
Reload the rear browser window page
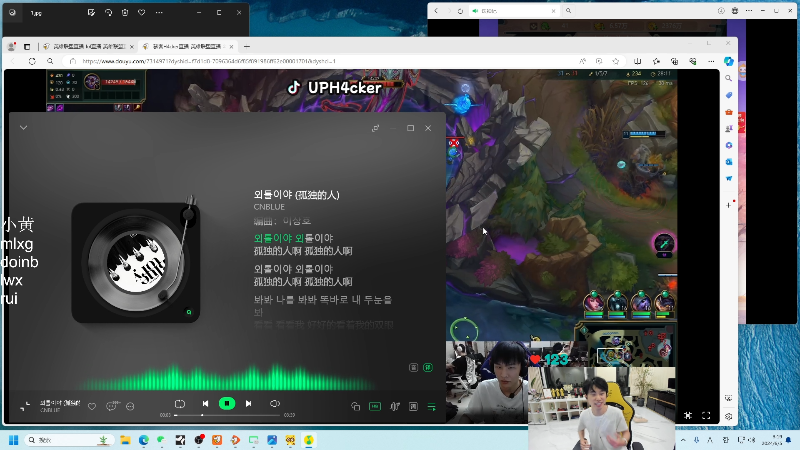460,11
